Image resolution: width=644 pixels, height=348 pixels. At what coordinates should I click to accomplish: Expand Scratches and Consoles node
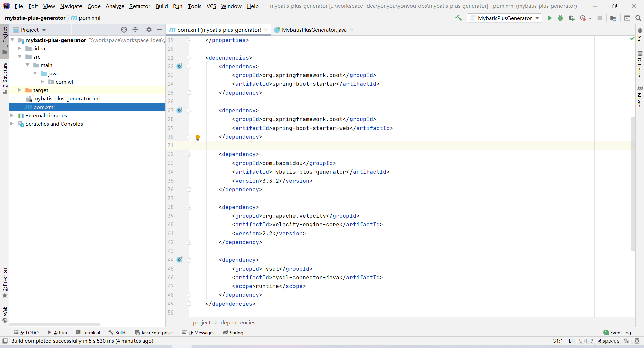(x=12, y=124)
